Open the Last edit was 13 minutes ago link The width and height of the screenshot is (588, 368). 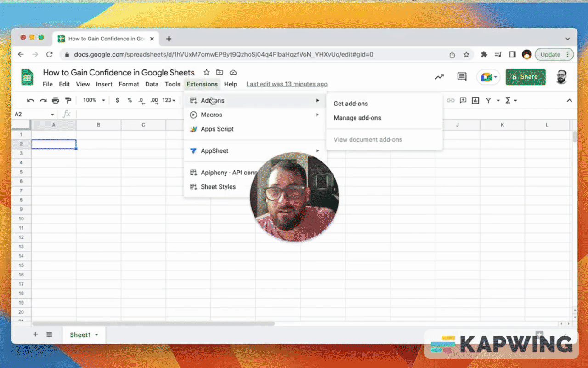coord(287,84)
